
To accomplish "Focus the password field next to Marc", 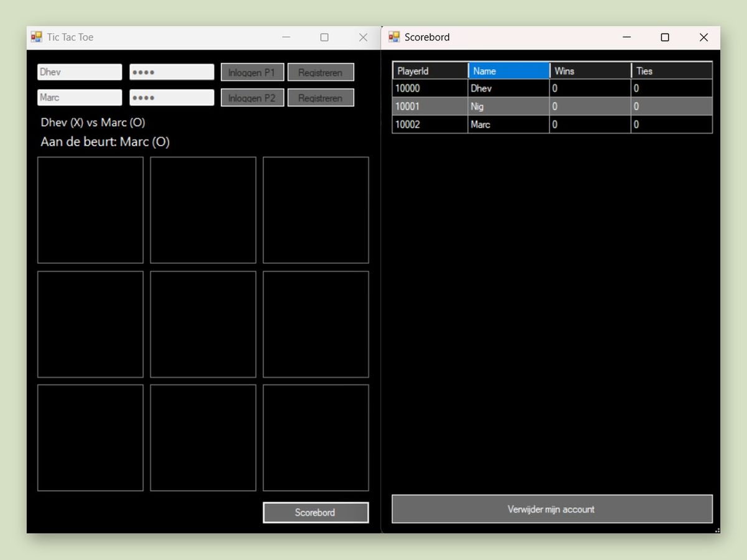I will [x=172, y=98].
